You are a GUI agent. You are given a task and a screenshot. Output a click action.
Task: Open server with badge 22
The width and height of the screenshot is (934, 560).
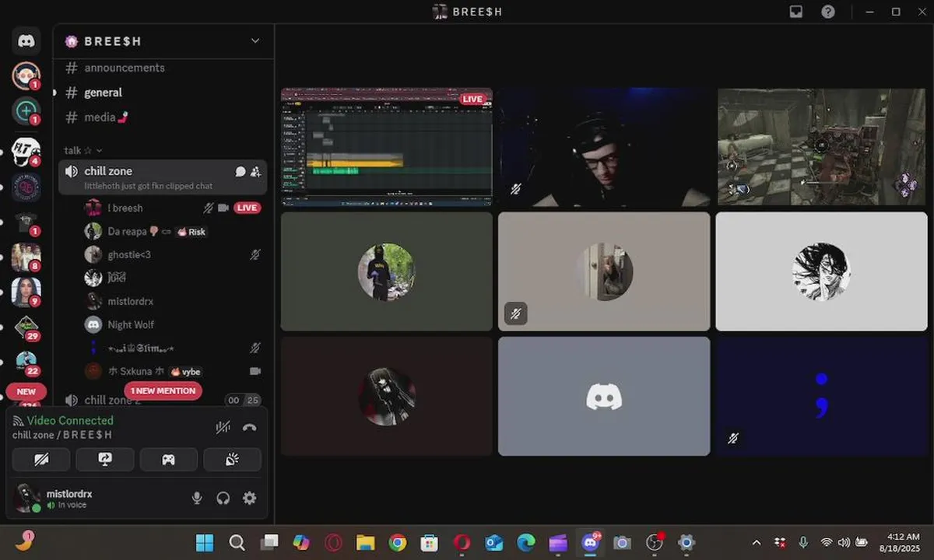26,362
